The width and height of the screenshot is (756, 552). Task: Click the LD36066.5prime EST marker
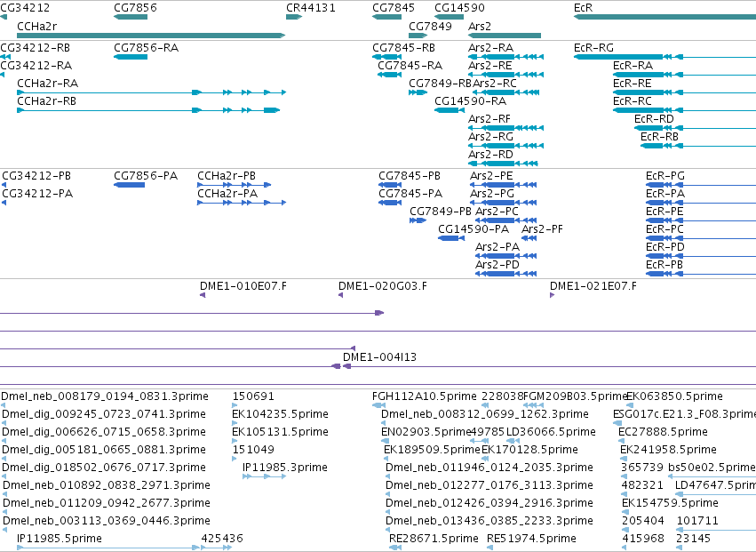click(x=511, y=441)
